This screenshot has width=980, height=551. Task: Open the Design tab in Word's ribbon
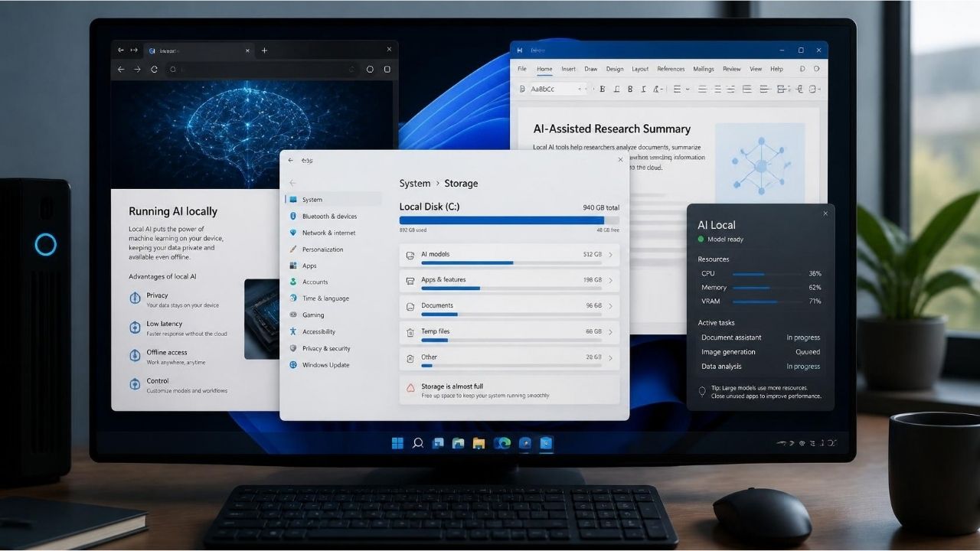(x=615, y=69)
